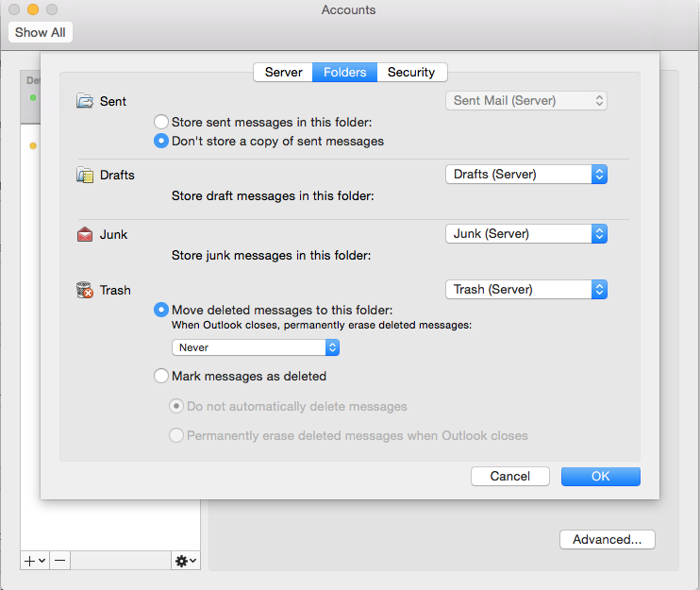Switch to the Server tab
The width and height of the screenshot is (700, 590).
coord(283,73)
